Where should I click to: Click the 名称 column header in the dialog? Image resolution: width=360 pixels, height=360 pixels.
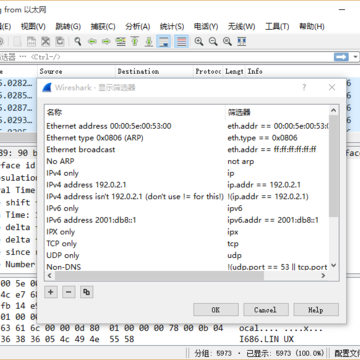[135, 112]
